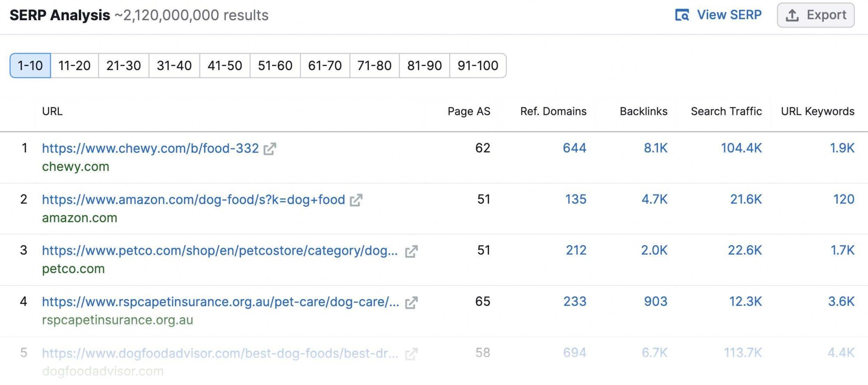Click chewy's 644 referring domains value

pyautogui.click(x=575, y=148)
